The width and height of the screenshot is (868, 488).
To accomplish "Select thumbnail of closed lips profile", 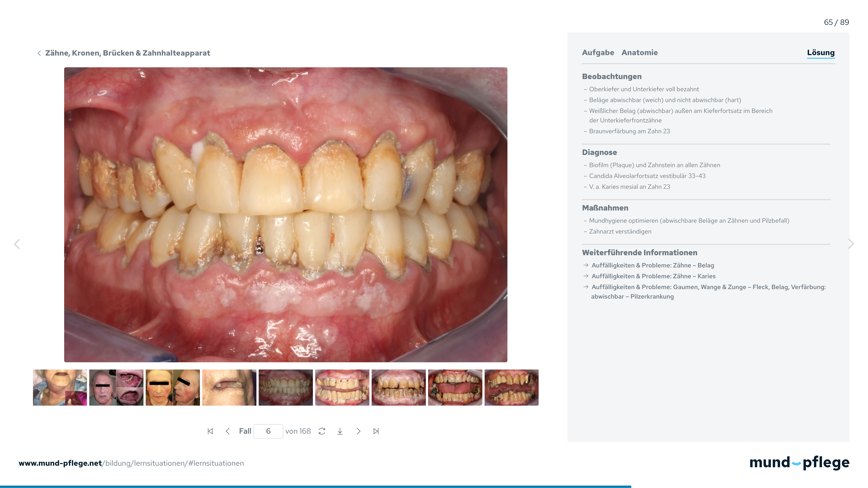I will tap(229, 387).
